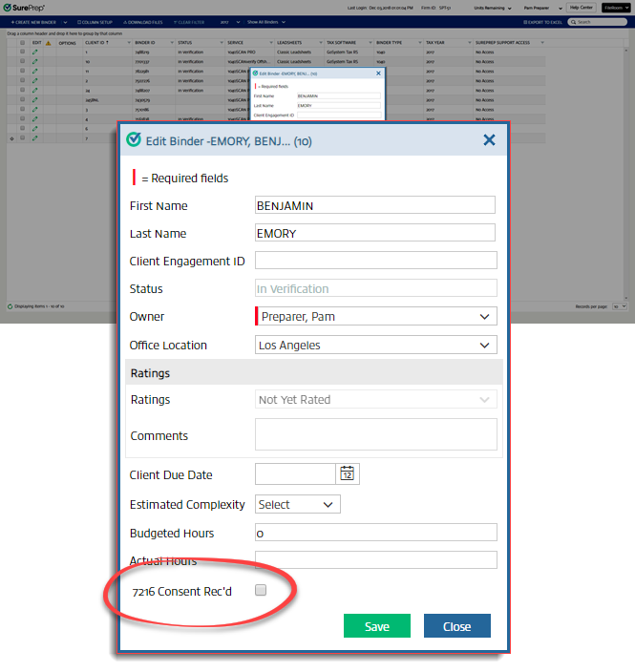Open the calendar picker for Client Due Date

(x=348, y=473)
